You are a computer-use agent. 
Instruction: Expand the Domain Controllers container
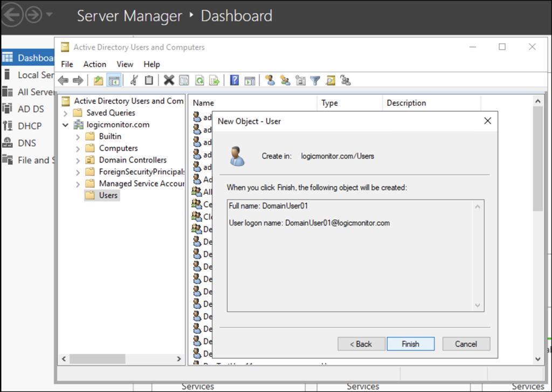(78, 160)
